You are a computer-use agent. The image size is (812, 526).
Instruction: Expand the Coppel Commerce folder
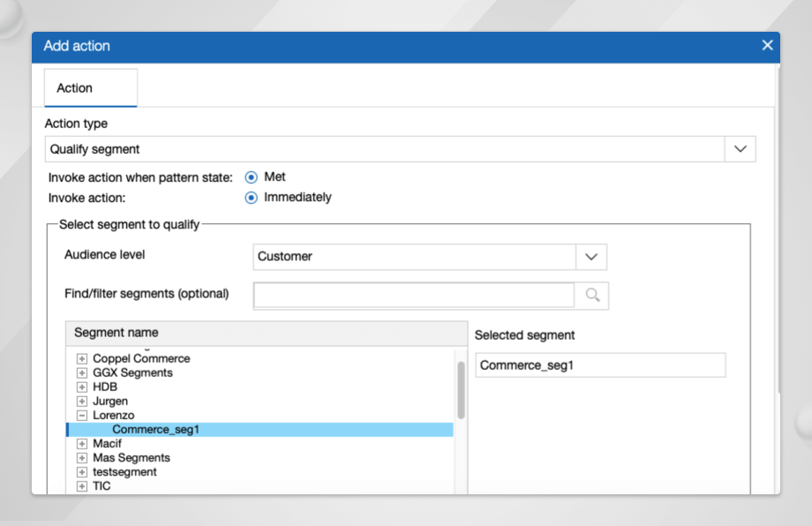(x=82, y=359)
